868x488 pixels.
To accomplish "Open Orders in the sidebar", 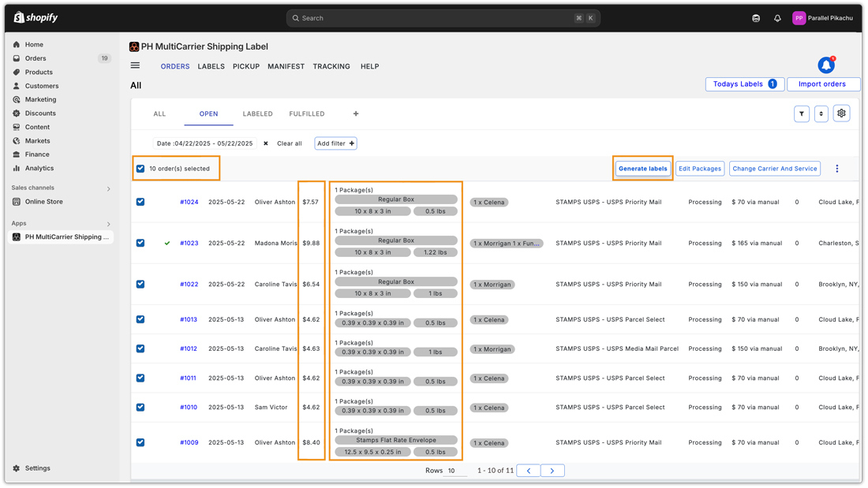I will pos(36,58).
